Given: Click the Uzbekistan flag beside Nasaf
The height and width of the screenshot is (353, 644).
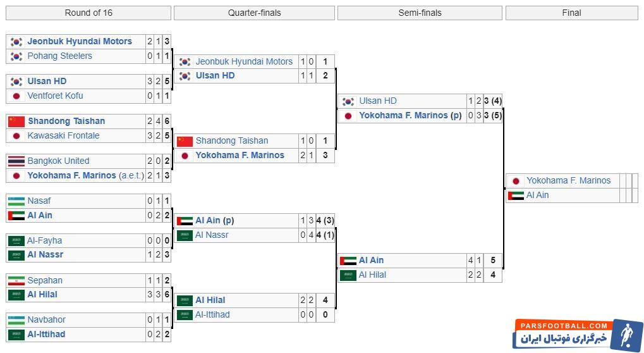Looking at the screenshot, I should tap(16, 201).
